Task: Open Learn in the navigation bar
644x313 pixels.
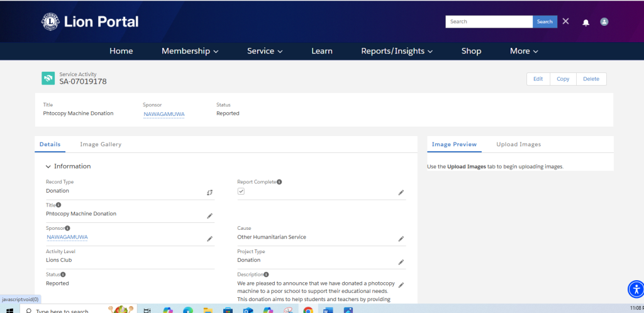Action: 321,51
